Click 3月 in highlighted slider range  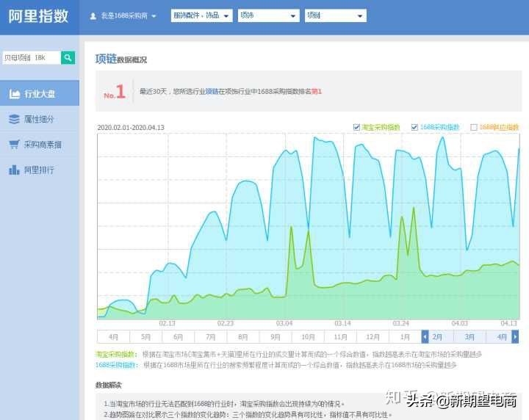tap(469, 337)
